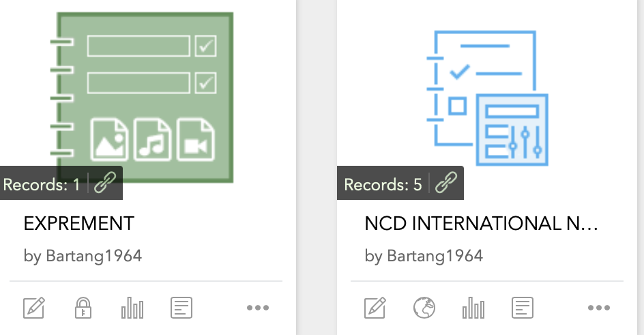644x335 pixels.
Task: Click edit pencil icon for EXPREMENT survey
Action: (34, 308)
